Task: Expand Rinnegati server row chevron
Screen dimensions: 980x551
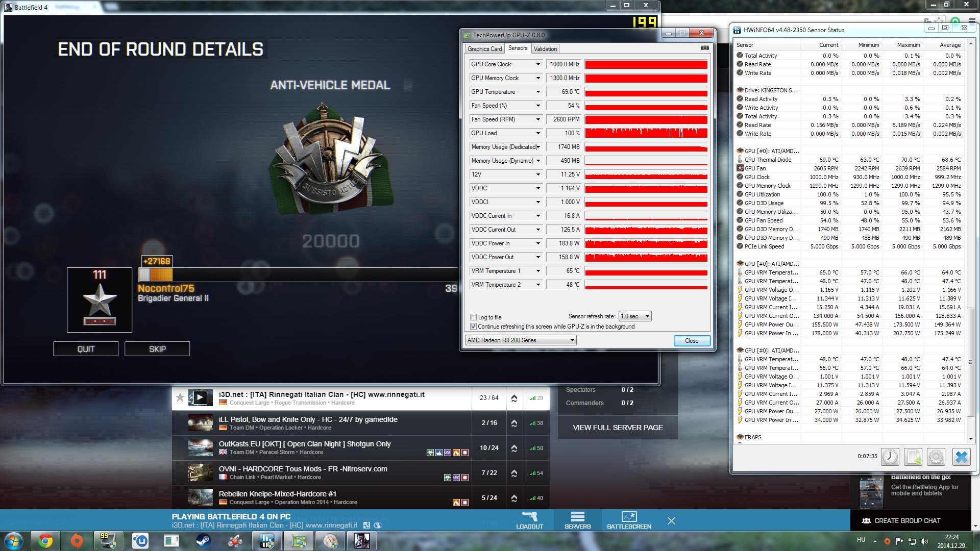Action: point(514,398)
